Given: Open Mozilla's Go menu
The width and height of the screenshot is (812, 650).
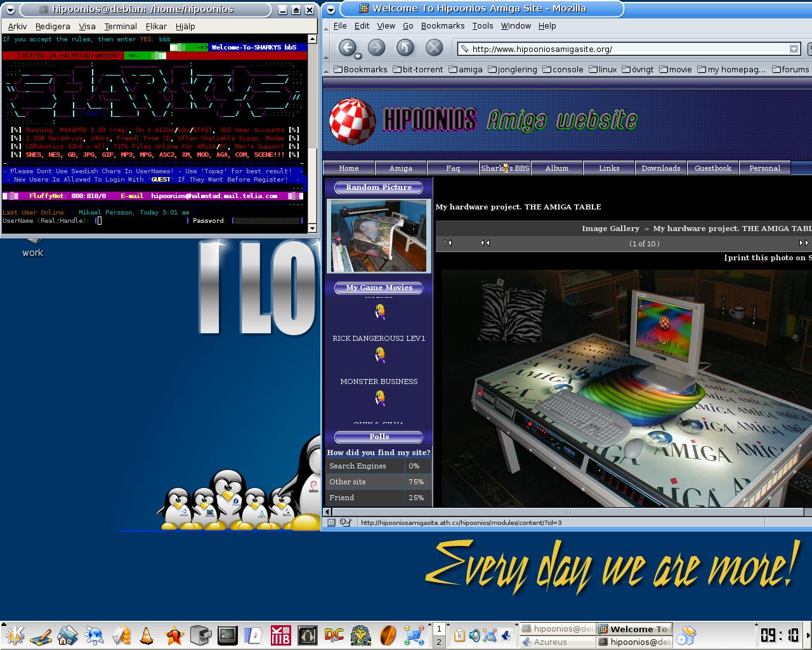Looking at the screenshot, I should click(408, 25).
